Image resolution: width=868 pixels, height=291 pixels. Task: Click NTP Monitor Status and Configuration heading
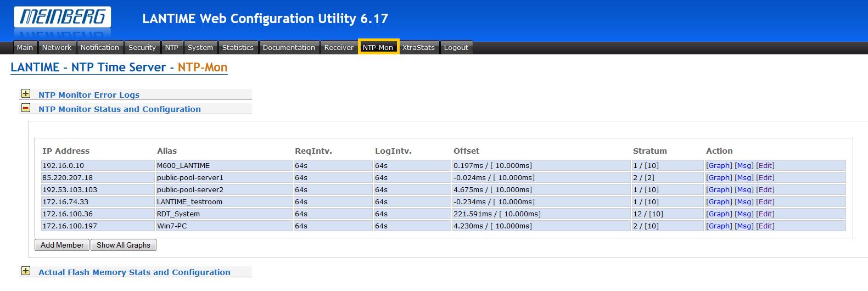120,109
